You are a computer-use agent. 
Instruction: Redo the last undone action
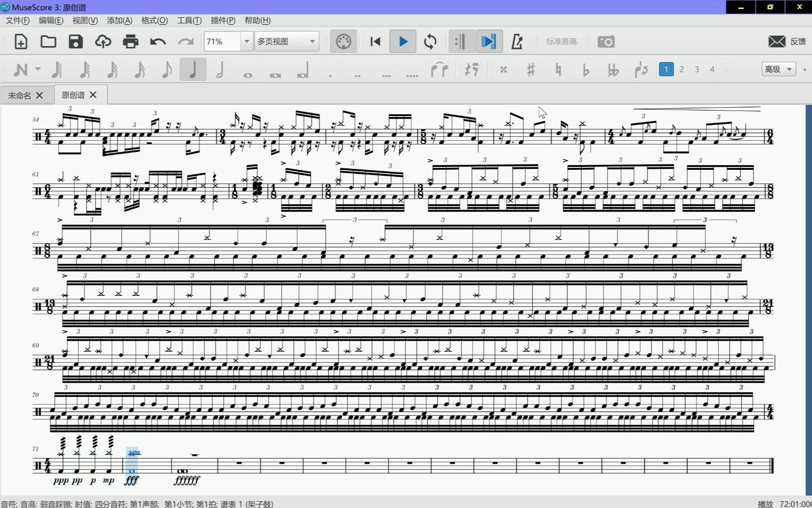(x=186, y=42)
